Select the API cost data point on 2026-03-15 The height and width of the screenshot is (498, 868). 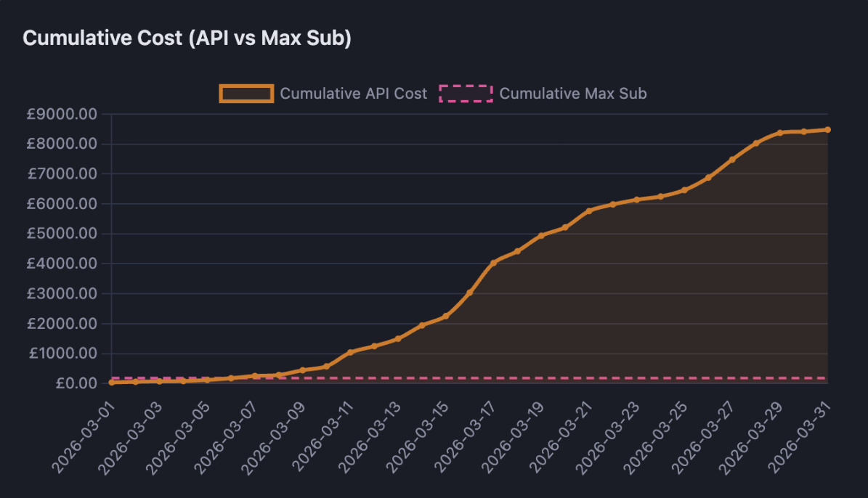pos(446,316)
